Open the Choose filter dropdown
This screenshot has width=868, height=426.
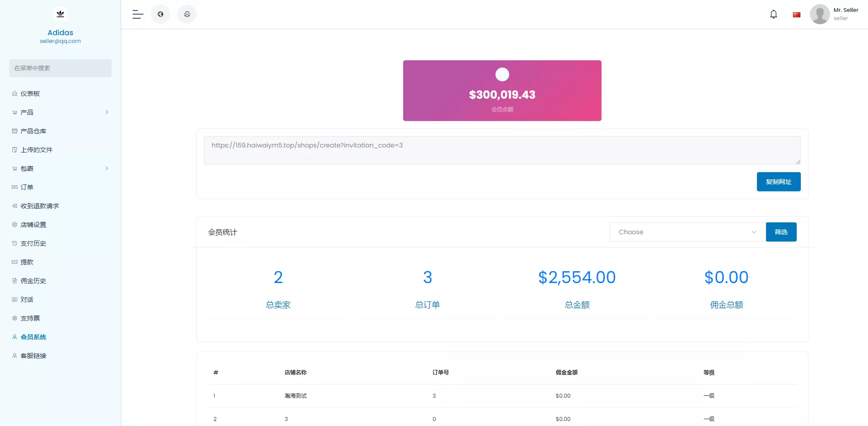[686, 232]
